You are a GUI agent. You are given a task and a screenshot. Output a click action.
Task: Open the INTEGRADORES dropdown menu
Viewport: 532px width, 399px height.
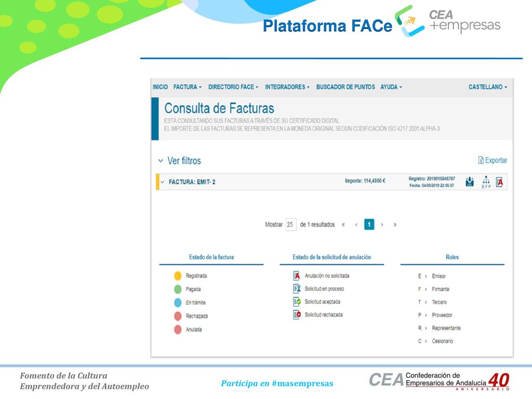click(287, 87)
